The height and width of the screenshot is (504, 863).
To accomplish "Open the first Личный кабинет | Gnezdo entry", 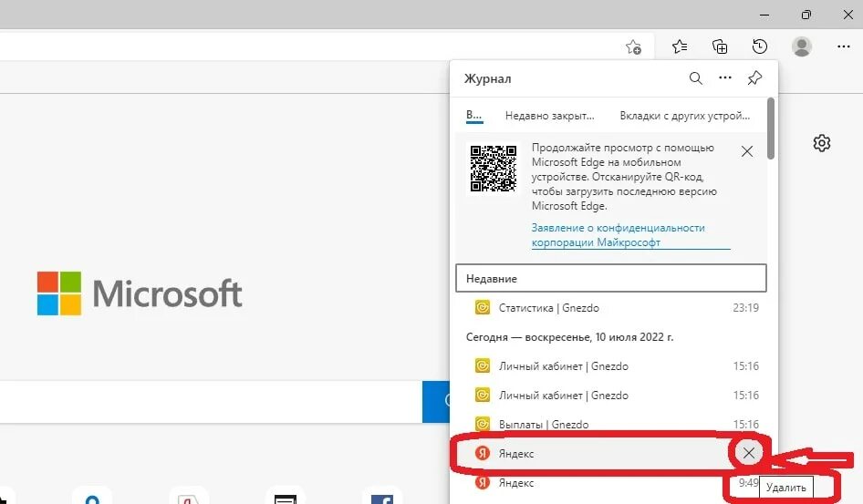I will click(611, 366).
